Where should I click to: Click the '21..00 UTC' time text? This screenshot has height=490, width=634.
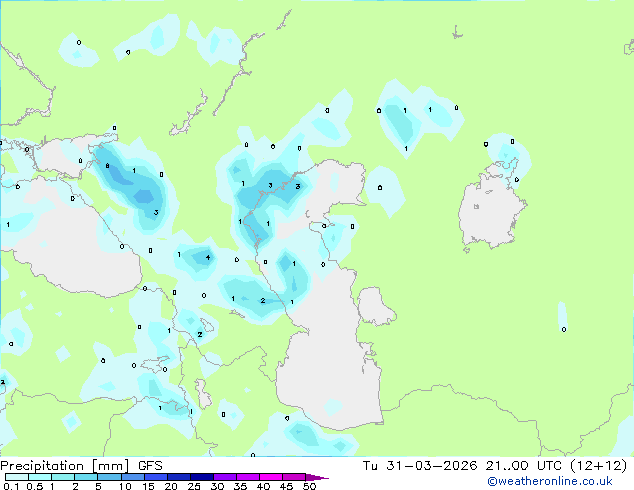(524, 466)
